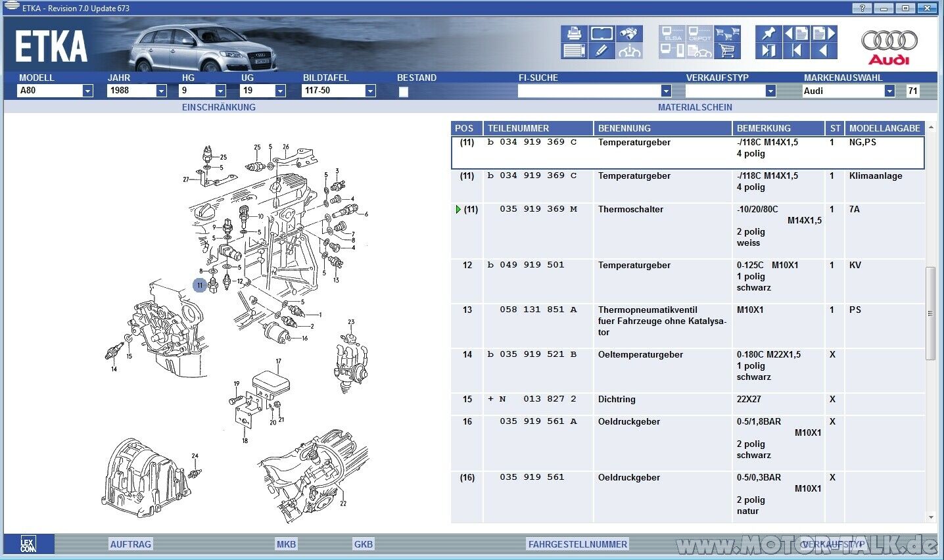Click the green arrow marker beside (11)
This screenshot has height=560, width=944.
click(458, 210)
